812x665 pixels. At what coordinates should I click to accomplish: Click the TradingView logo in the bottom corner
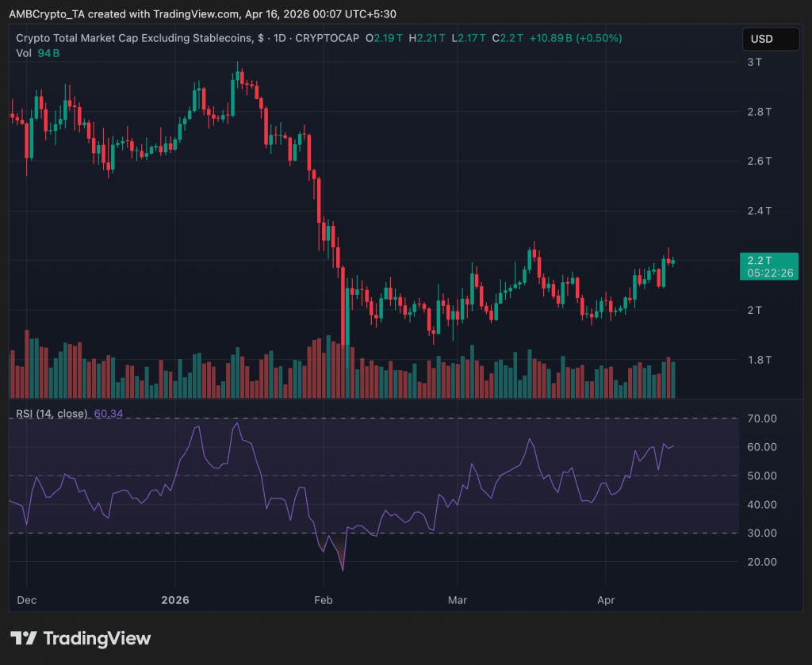[82, 638]
